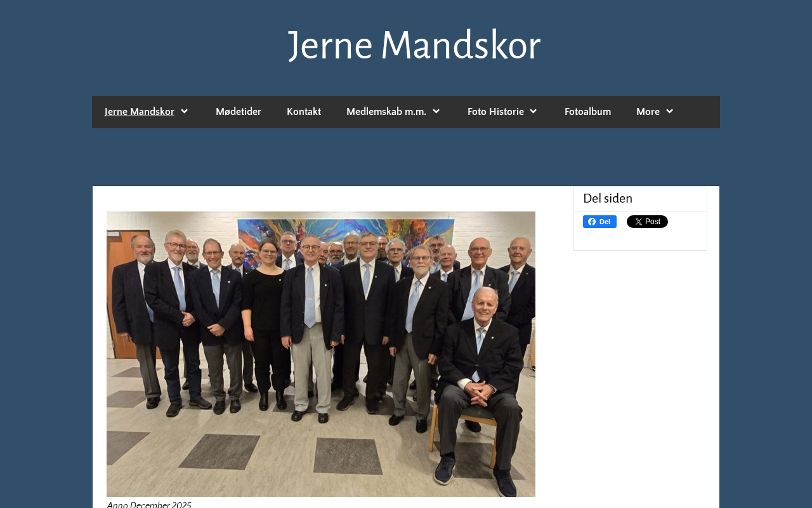Open the choir group photo
Image resolution: width=812 pixels, height=508 pixels.
(321, 354)
